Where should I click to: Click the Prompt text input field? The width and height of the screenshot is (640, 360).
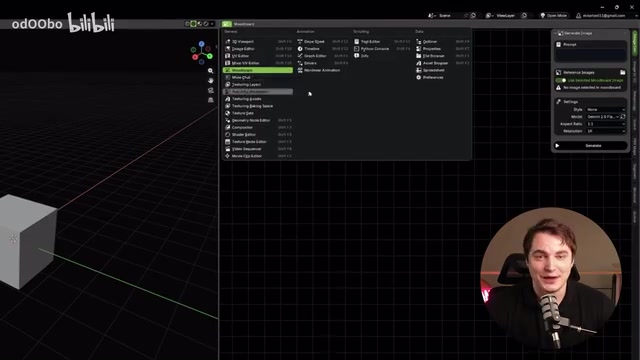(591, 55)
